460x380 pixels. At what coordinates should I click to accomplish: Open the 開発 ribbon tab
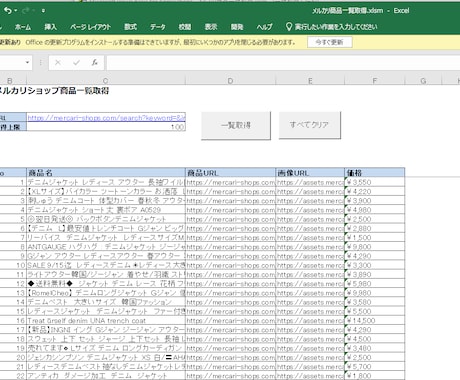coord(237,27)
